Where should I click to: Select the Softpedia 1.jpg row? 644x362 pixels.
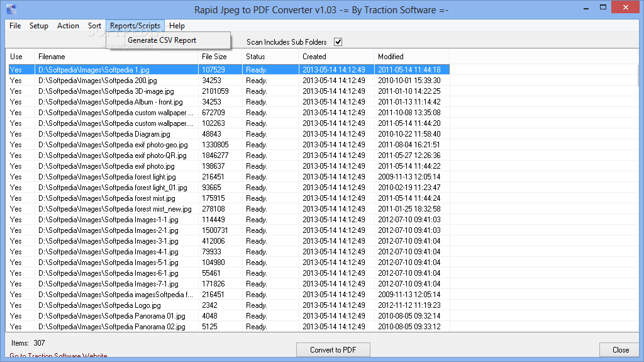pyautogui.click(x=229, y=70)
